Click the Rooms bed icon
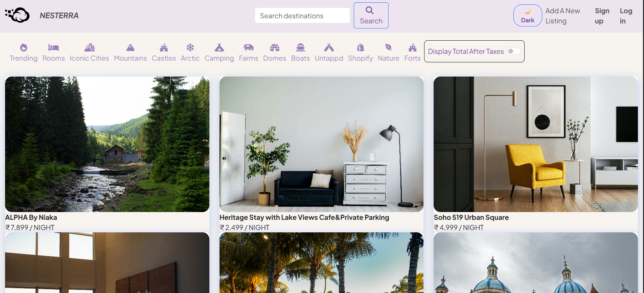Viewport: 644px width, 293px height. 53,47
